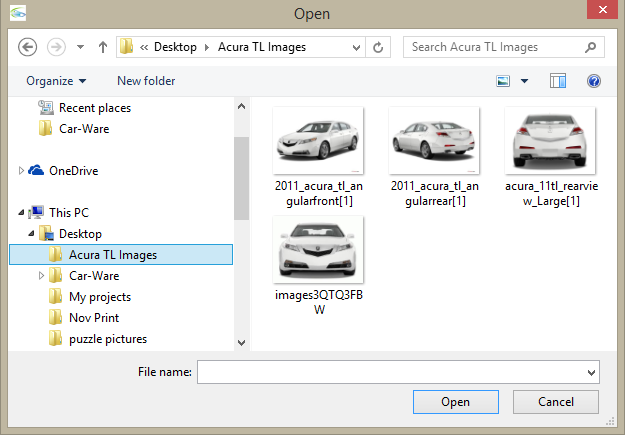Click the Back navigation arrow

[x=28, y=47]
